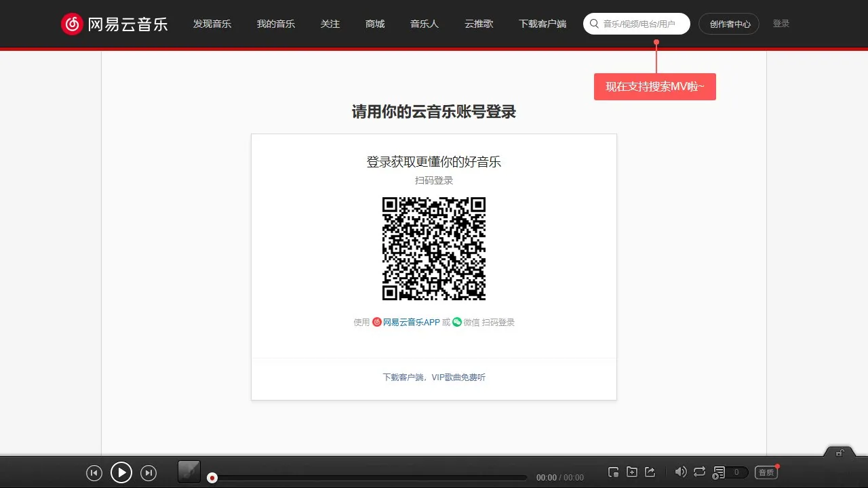Click the login QR code
This screenshot has height=488, width=868.
click(x=434, y=249)
